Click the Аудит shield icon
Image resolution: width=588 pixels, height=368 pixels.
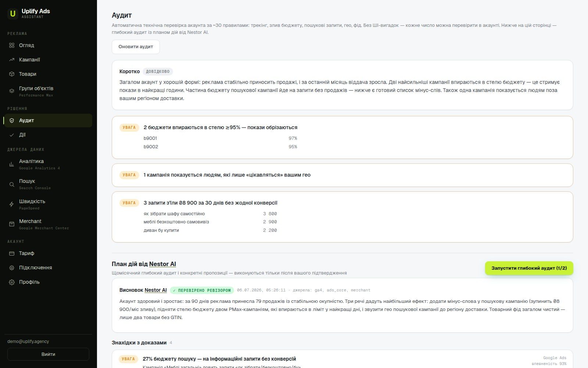(12, 120)
